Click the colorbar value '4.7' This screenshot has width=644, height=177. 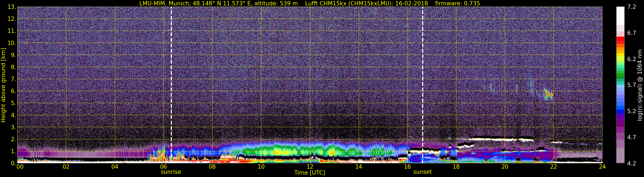632,137
